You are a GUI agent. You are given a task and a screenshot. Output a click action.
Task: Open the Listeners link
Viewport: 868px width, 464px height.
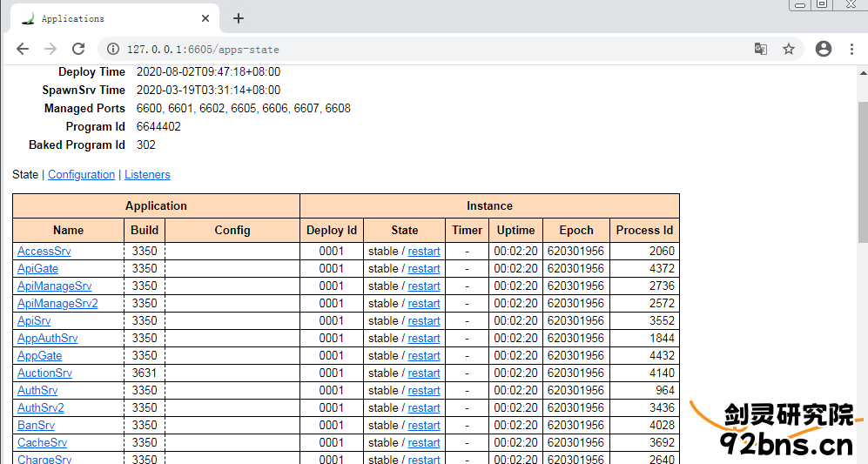[147, 174]
